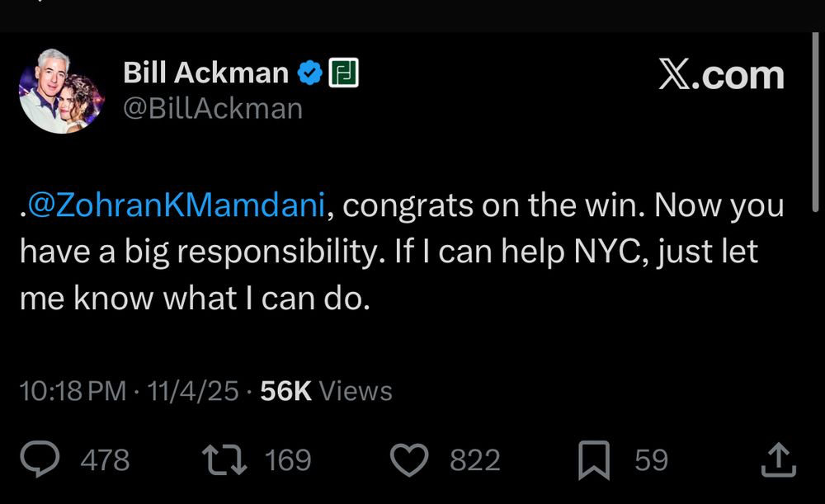Image resolution: width=825 pixels, height=504 pixels.
Task: View the 56K Views analytics
Action: (x=326, y=390)
